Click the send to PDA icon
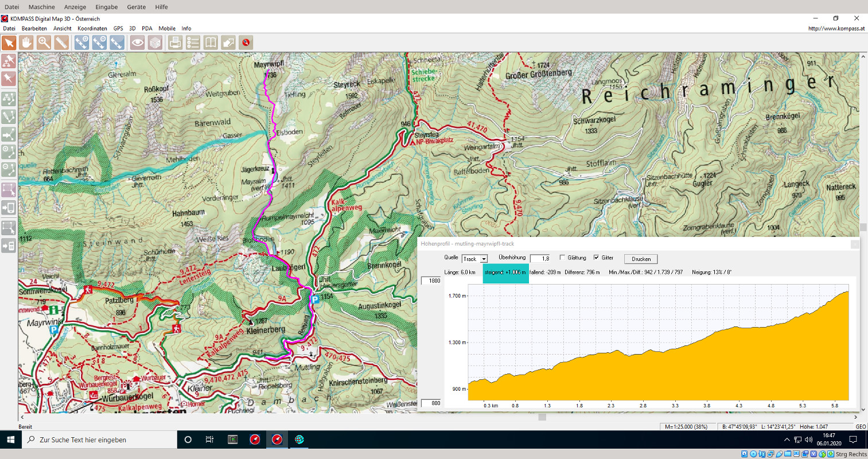The image size is (868, 459). point(9,207)
